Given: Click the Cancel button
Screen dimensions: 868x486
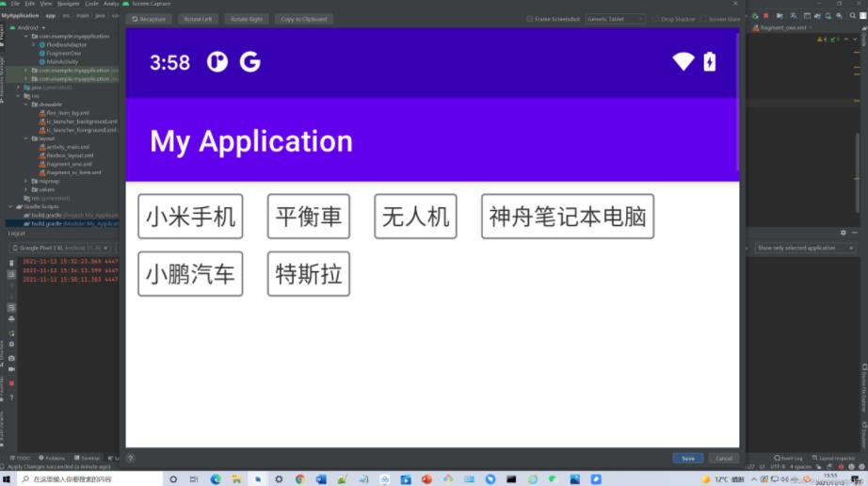Looking at the screenshot, I should [x=724, y=459].
